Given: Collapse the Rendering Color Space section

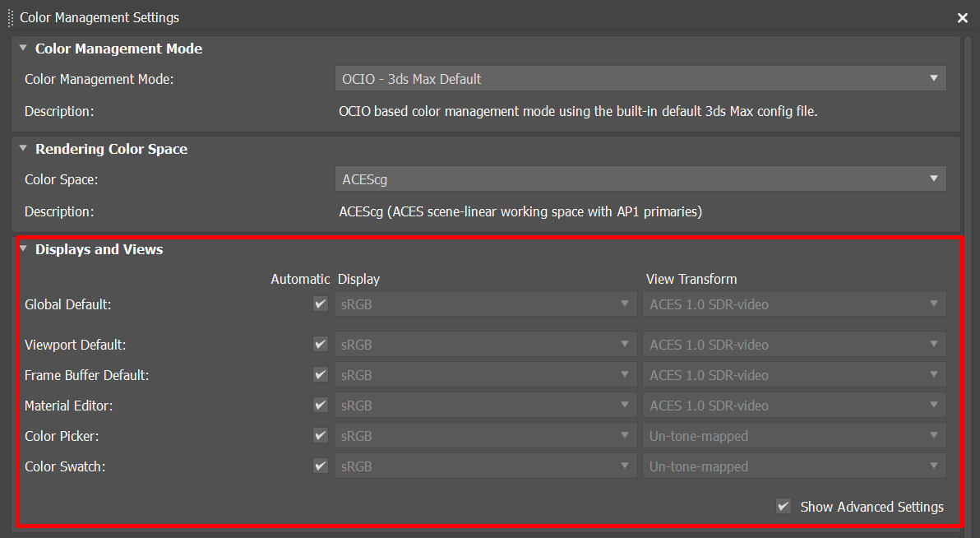Looking at the screenshot, I should (x=23, y=149).
